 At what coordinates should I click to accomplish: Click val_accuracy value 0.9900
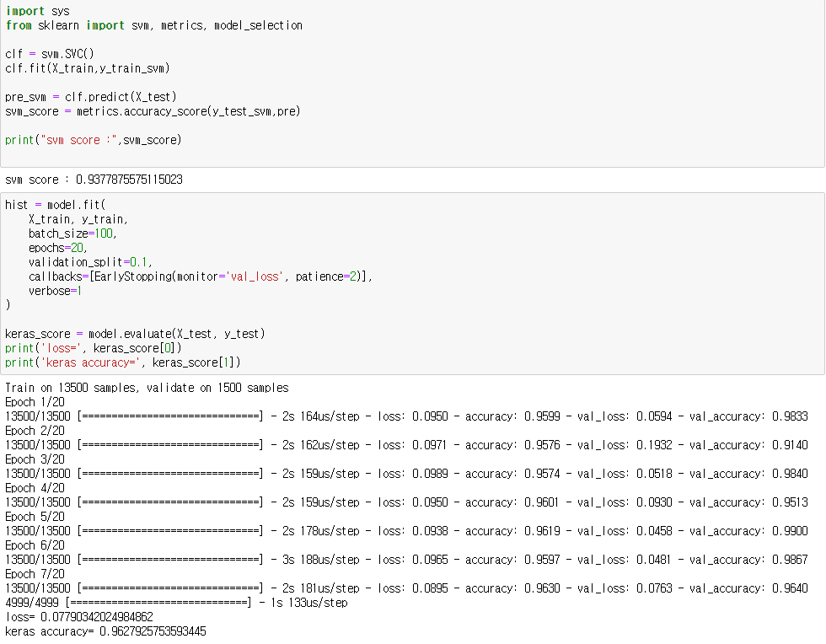click(791, 531)
